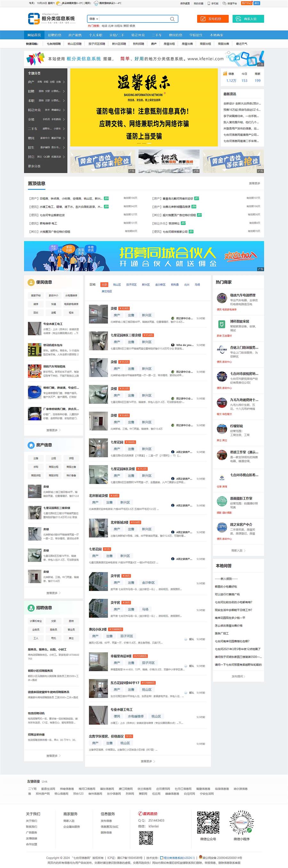Open the 微信平台 WeChat icon link
The height and width of the screenshot is (868, 288).
click(230, 4)
